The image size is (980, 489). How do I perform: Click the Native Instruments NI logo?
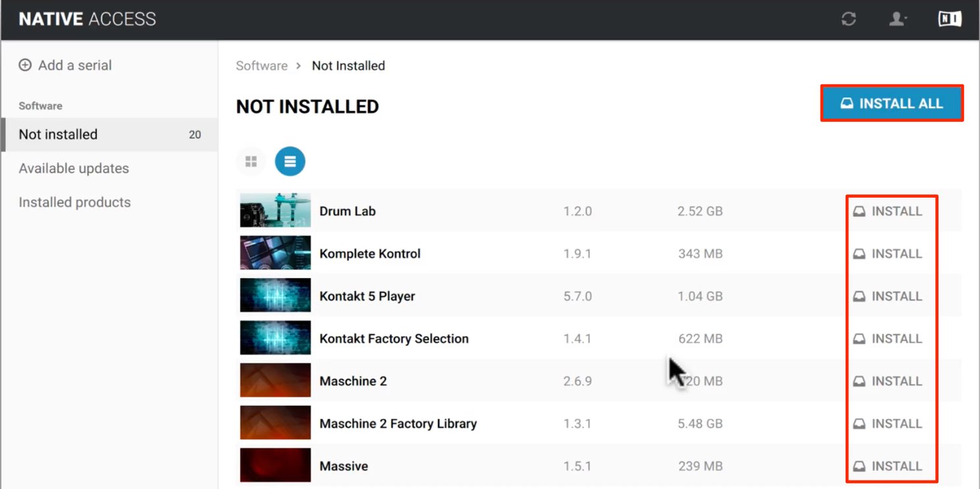point(950,19)
